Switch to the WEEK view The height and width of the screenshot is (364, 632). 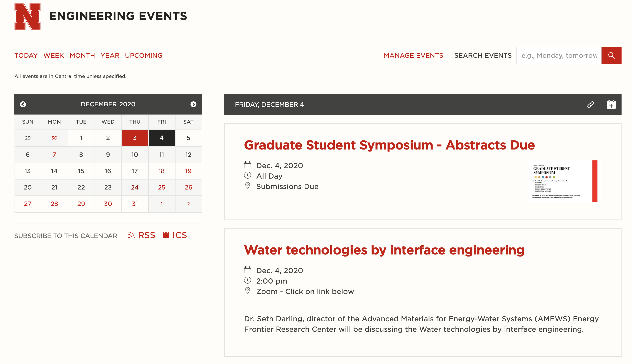coord(53,55)
